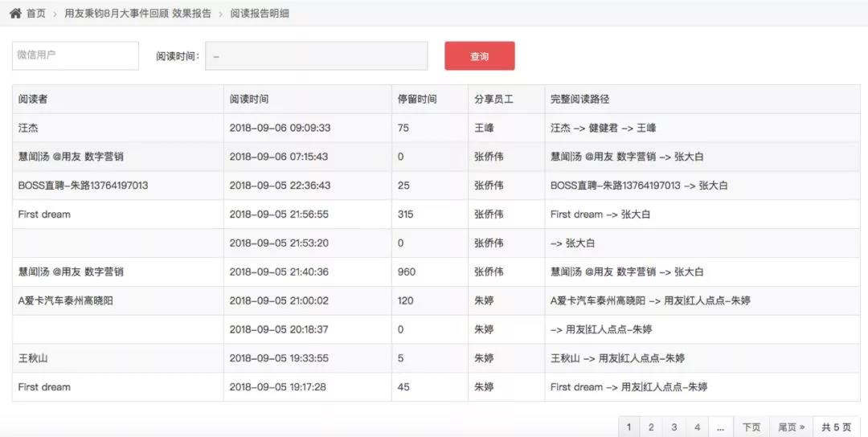The width and height of the screenshot is (868, 437).
Task: Open 用友秉钧8月大事件回顾 效果报告 breadcrumb
Action: coord(138,14)
